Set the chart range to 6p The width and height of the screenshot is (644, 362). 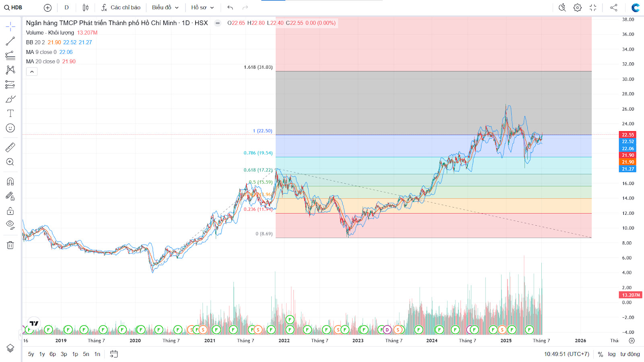(x=53, y=354)
